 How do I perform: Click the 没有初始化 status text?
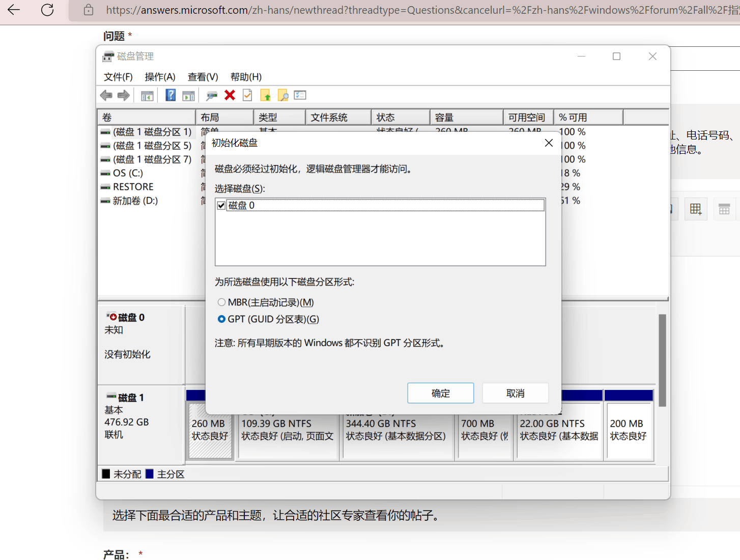coord(127,354)
